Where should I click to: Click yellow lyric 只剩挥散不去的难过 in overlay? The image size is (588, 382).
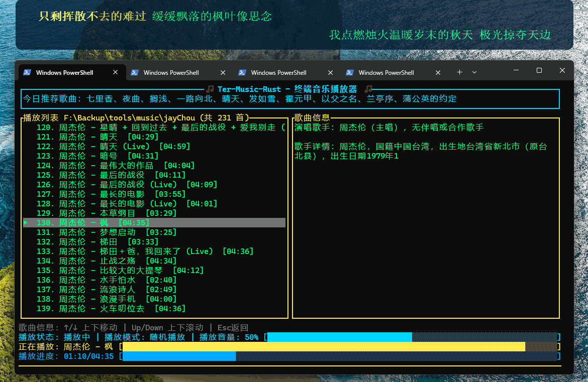[92, 16]
